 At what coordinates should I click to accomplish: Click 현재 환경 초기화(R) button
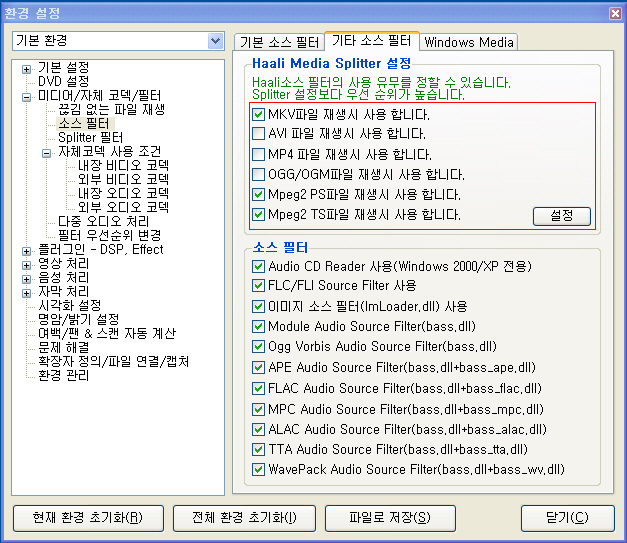coord(88,518)
